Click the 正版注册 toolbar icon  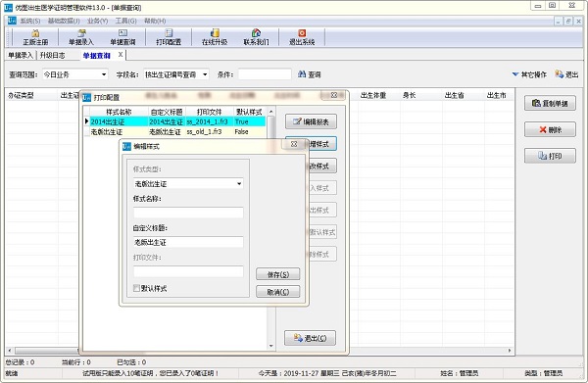coord(35,33)
